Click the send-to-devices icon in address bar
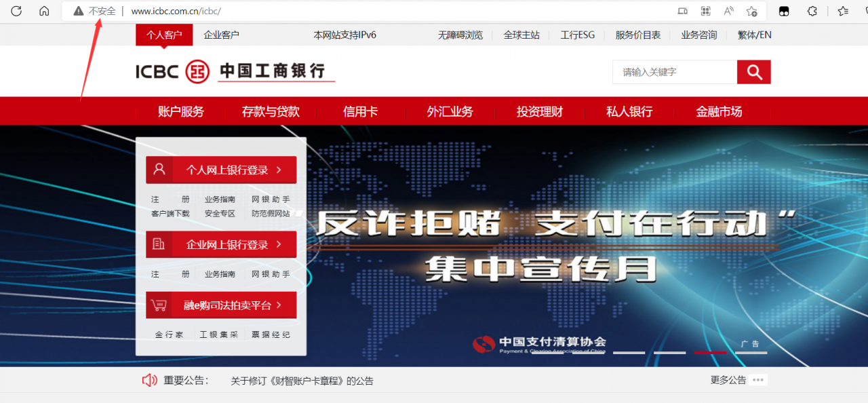This screenshot has height=403, width=868. click(683, 11)
